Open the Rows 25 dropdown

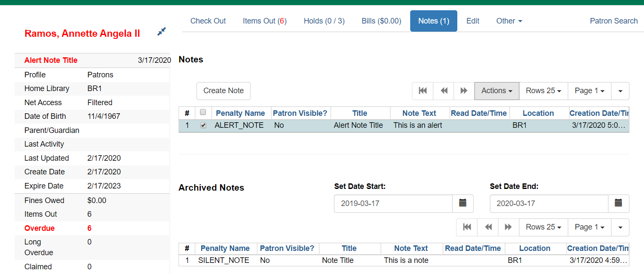[543, 91]
